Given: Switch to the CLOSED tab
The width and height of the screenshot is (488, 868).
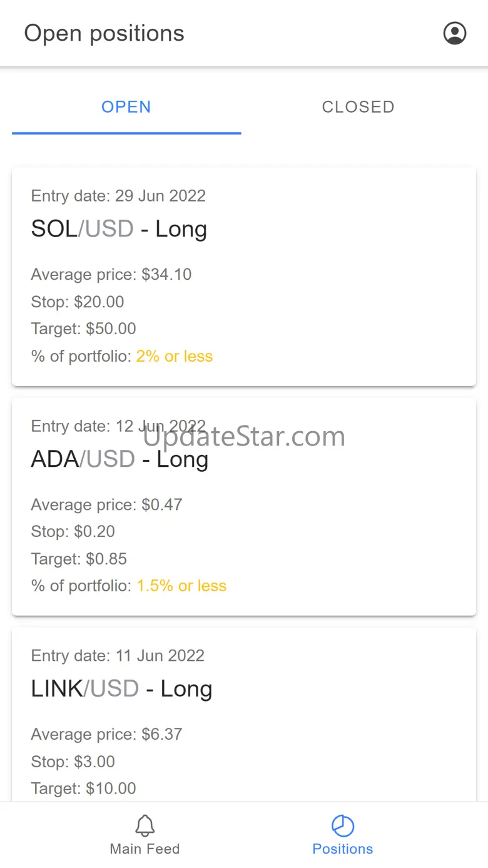Looking at the screenshot, I should (x=358, y=107).
